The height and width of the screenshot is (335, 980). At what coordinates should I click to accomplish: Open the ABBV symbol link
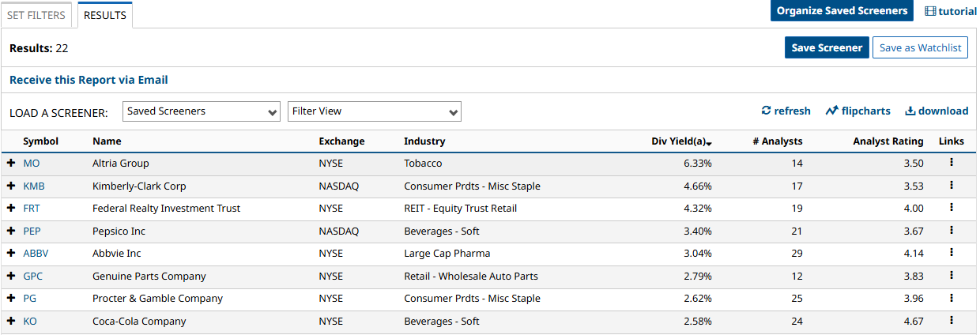pos(36,254)
